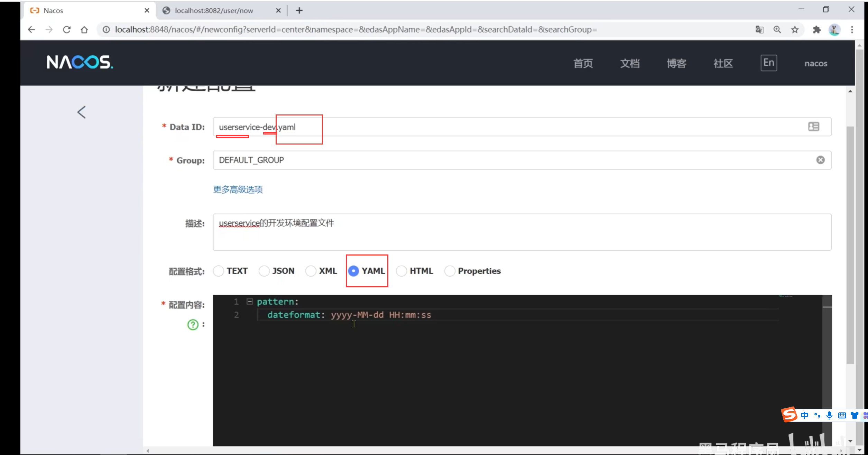Click the Data ID list icon

point(813,127)
